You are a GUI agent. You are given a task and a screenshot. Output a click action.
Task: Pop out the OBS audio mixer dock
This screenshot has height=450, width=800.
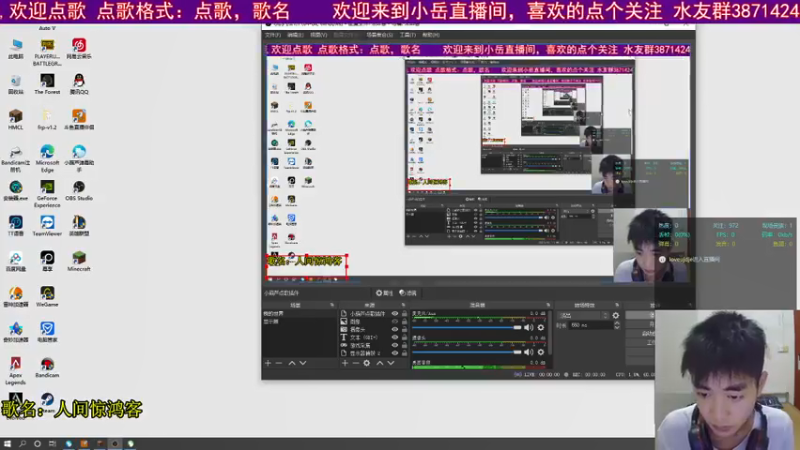[x=548, y=305]
